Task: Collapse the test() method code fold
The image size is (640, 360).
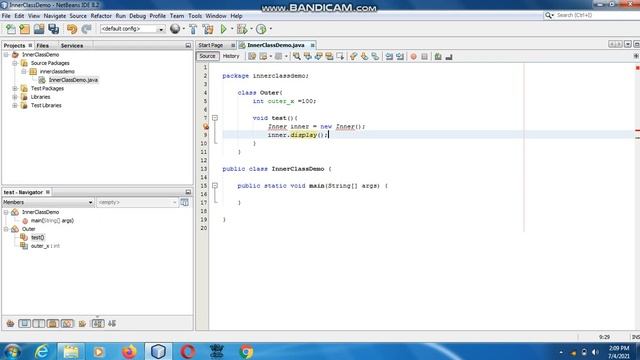Action: click(215, 118)
